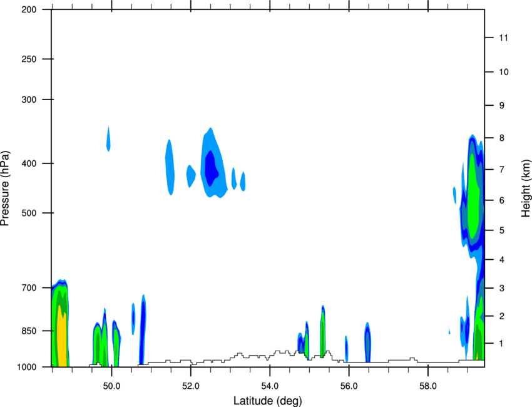Click the 1 km height label
Image resolution: width=532 pixels, height=407 pixels.
tap(502, 344)
